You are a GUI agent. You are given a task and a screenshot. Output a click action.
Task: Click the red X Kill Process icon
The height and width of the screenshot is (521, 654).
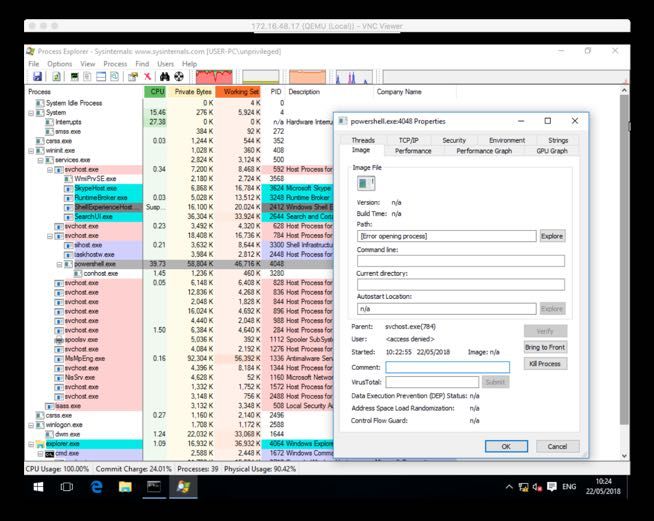tap(147, 77)
